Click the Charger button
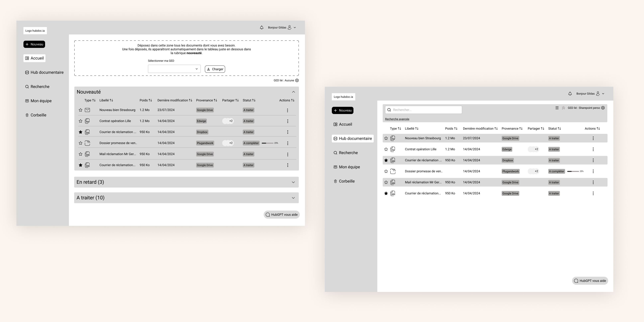The height and width of the screenshot is (322, 644). click(x=215, y=69)
